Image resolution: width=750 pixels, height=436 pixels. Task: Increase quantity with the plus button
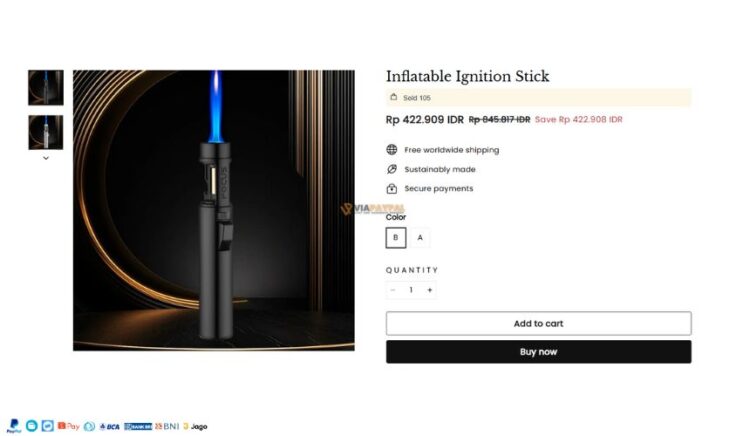[x=429, y=290]
